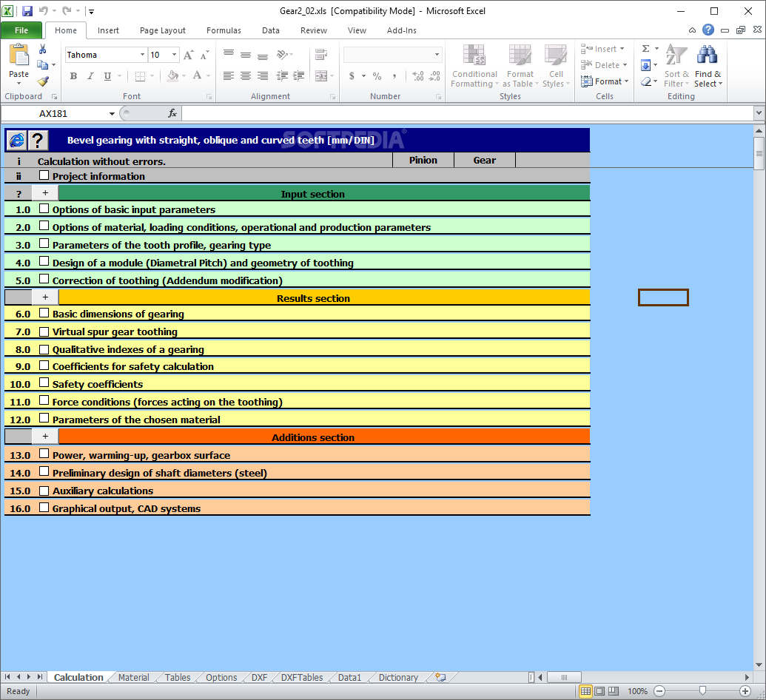Image resolution: width=766 pixels, height=700 pixels.
Task: Click the Decrease Font Size icon
Action: [x=205, y=55]
